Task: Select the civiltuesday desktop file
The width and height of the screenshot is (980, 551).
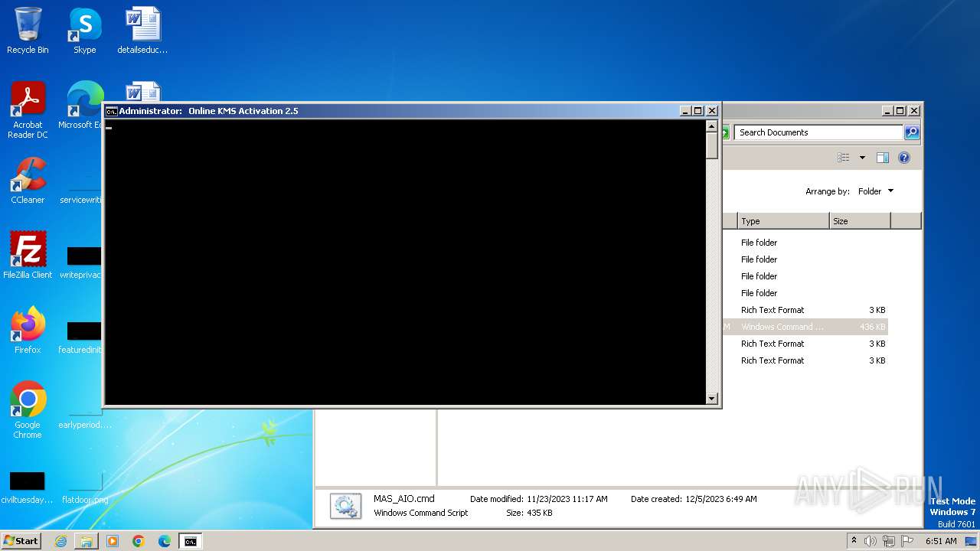Action: (27, 487)
